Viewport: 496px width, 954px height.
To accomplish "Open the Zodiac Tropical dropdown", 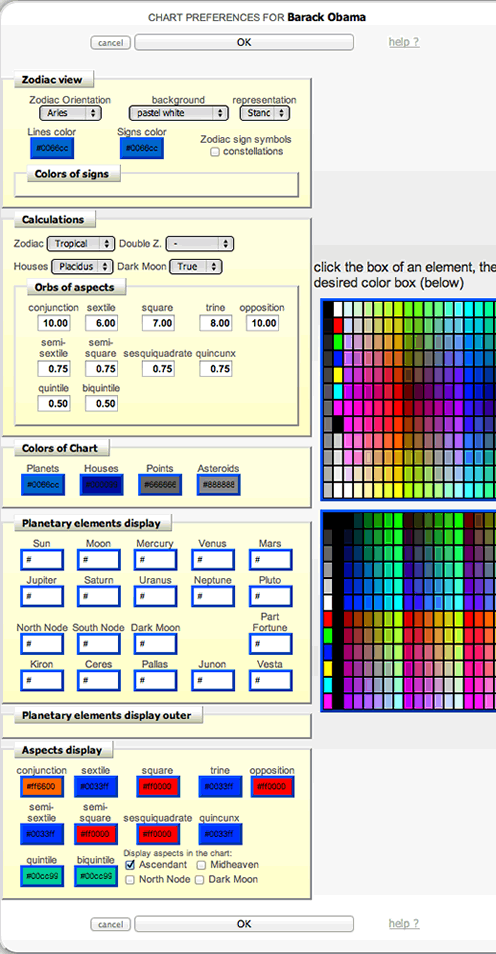I will tap(81, 244).
